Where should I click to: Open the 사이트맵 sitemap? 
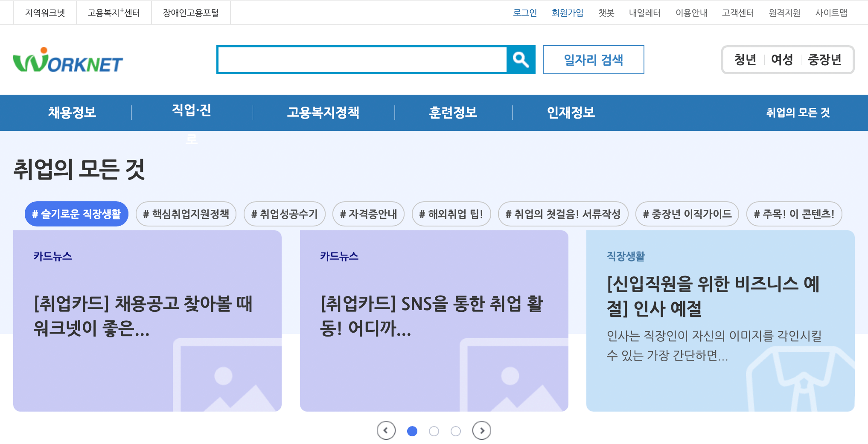tap(831, 13)
